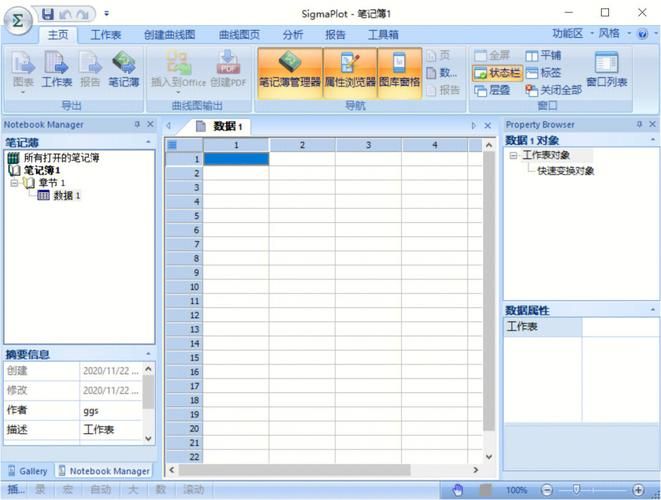Viewport: 661px width, 500px height.
Task: Toggle the 图库窗格 button
Action: [x=399, y=73]
